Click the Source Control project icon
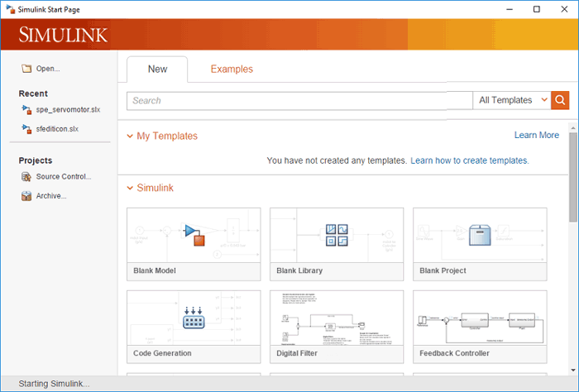579x392 pixels. pyautogui.click(x=26, y=177)
